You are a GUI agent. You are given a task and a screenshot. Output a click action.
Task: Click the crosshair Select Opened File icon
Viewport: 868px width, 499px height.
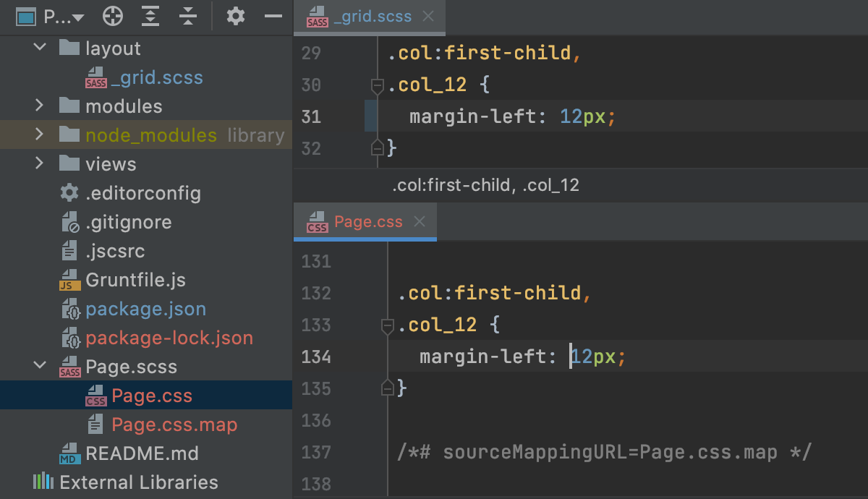click(x=112, y=16)
